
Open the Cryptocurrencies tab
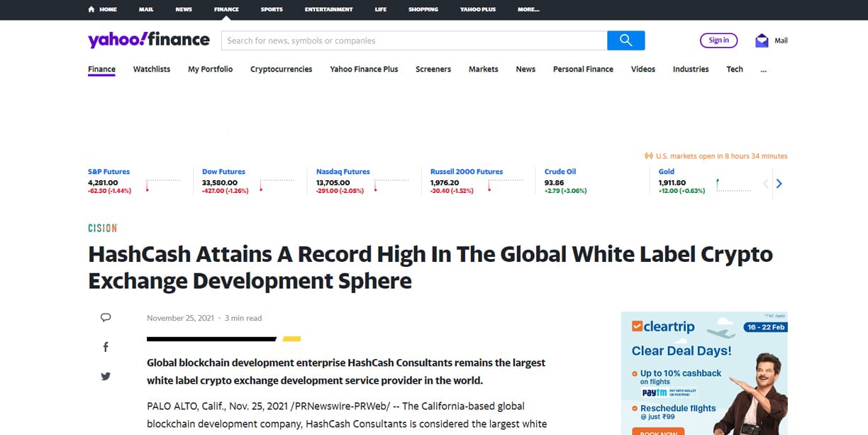[281, 70]
